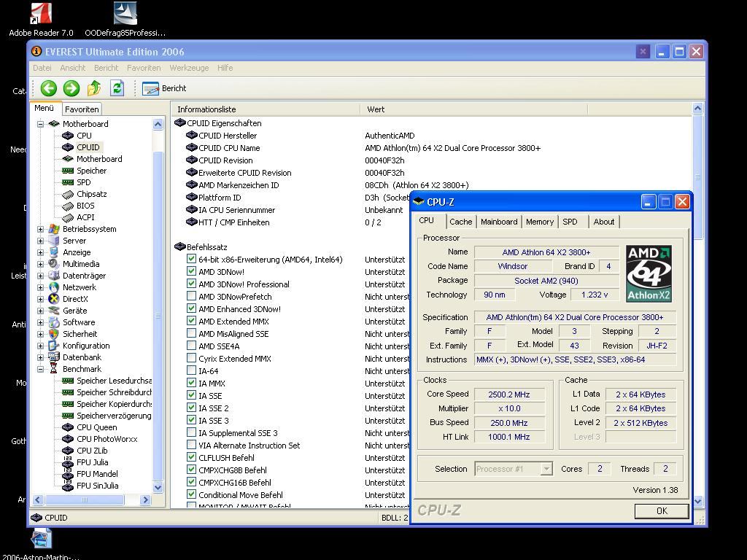Open the BIOS tree item
The image size is (747, 560).
pos(85,205)
